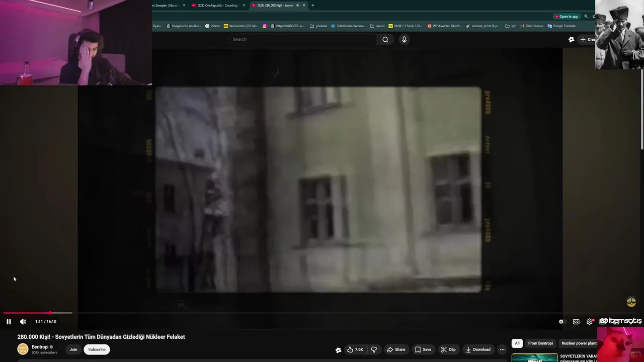Open the Instagram bookmark icon
Screen dimensions: 644x362
point(265,26)
